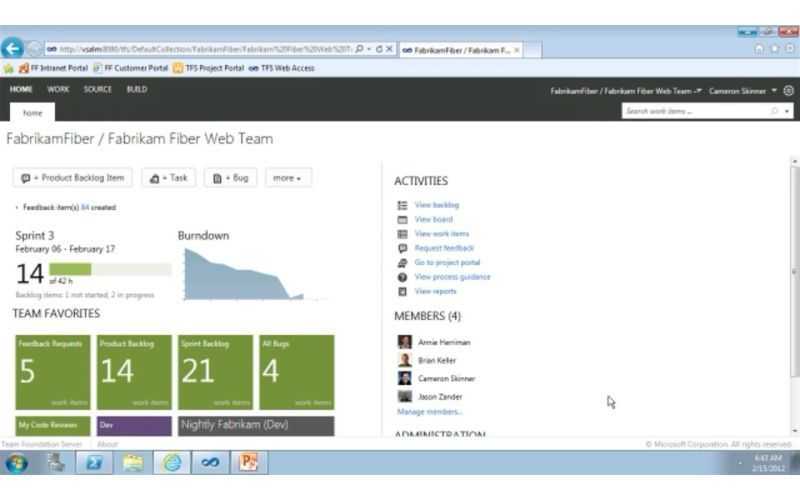Screen dimensions: 800x500
Task: Click the address bar refresh icon
Action: [x=379, y=49]
